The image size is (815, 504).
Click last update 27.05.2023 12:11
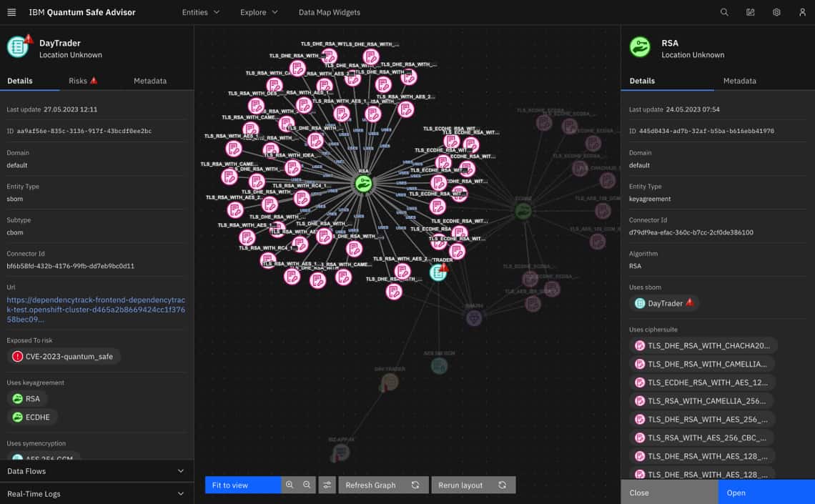click(70, 109)
